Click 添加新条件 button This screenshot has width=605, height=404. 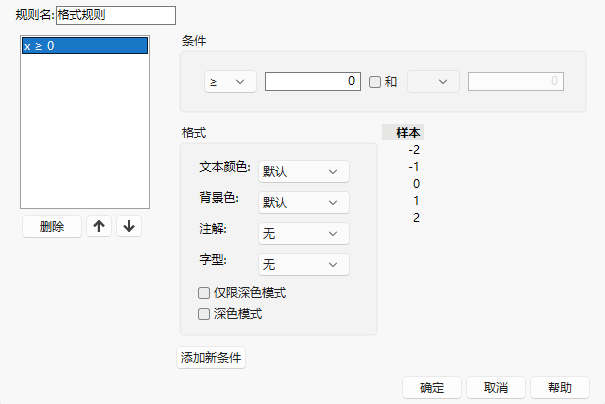pos(211,358)
